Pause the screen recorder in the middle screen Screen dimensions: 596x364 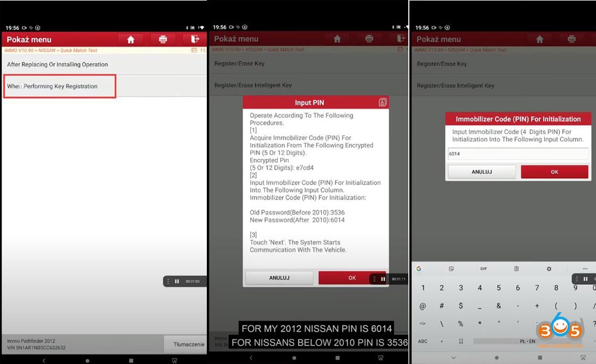[x=383, y=279]
